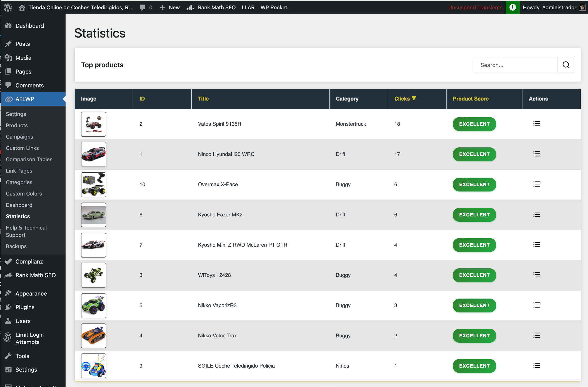The image size is (588, 387).
Task: Click the Overmax X-Pace product thumbnail
Action: pos(93,184)
